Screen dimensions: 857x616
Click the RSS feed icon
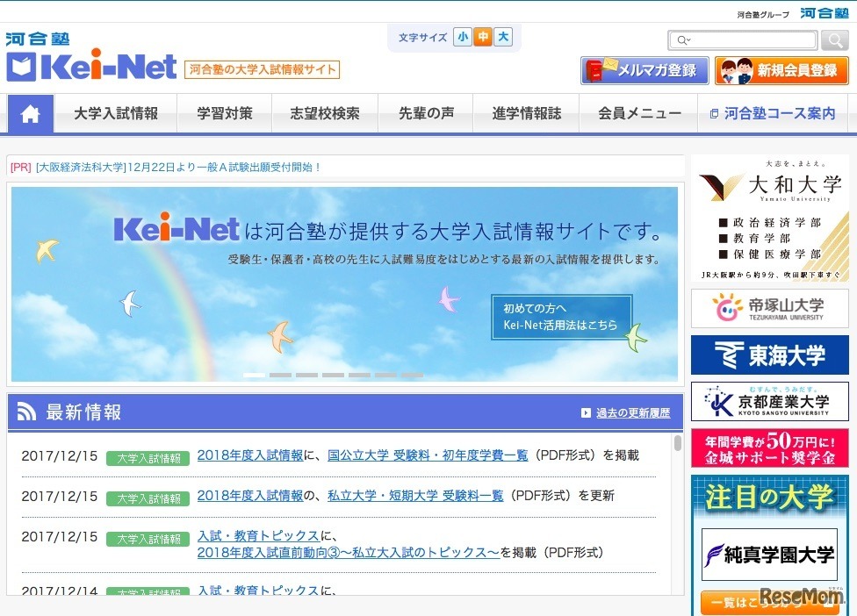[26, 412]
